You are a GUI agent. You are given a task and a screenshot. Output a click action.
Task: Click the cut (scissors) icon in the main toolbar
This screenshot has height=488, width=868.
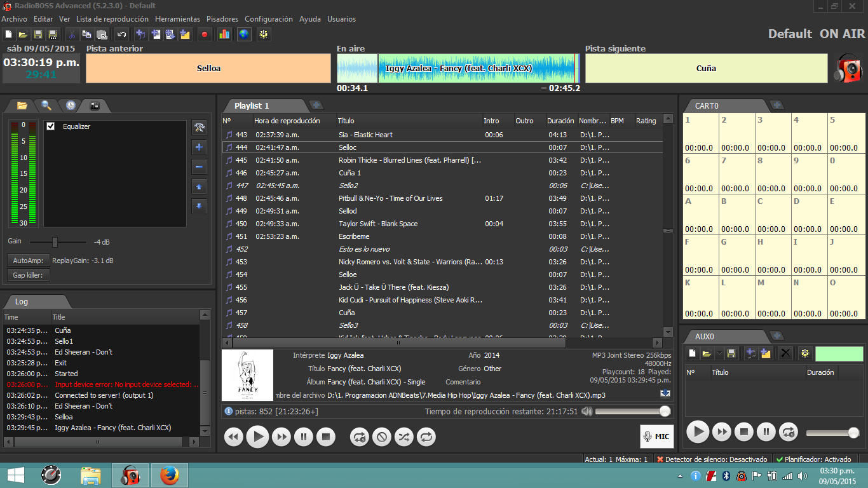pyautogui.click(x=72, y=34)
